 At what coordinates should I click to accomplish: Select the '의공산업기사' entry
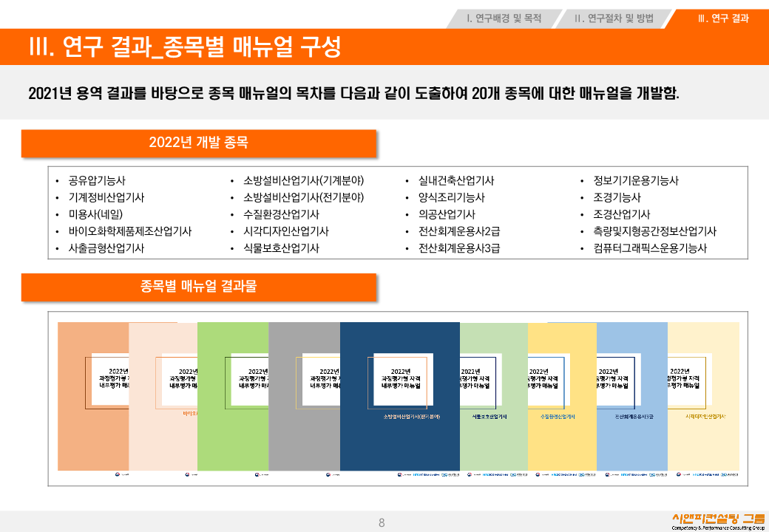pos(447,214)
